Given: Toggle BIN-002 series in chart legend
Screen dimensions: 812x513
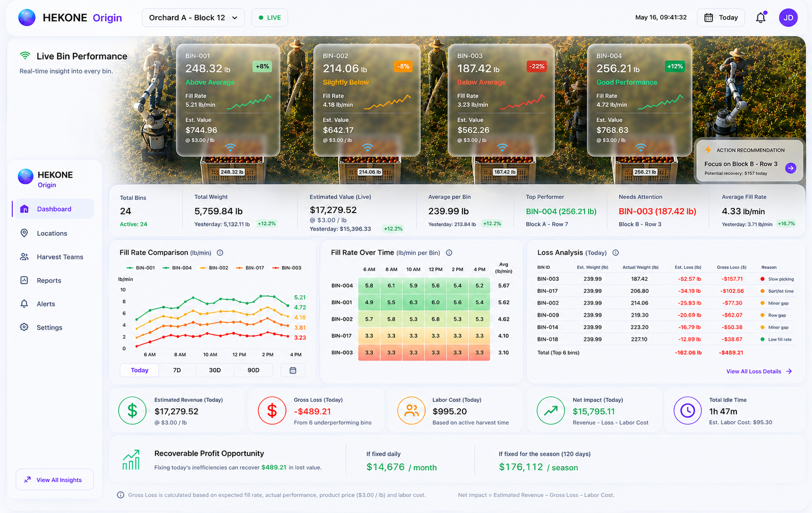Looking at the screenshot, I should pyautogui.click(x=214, y=268).
